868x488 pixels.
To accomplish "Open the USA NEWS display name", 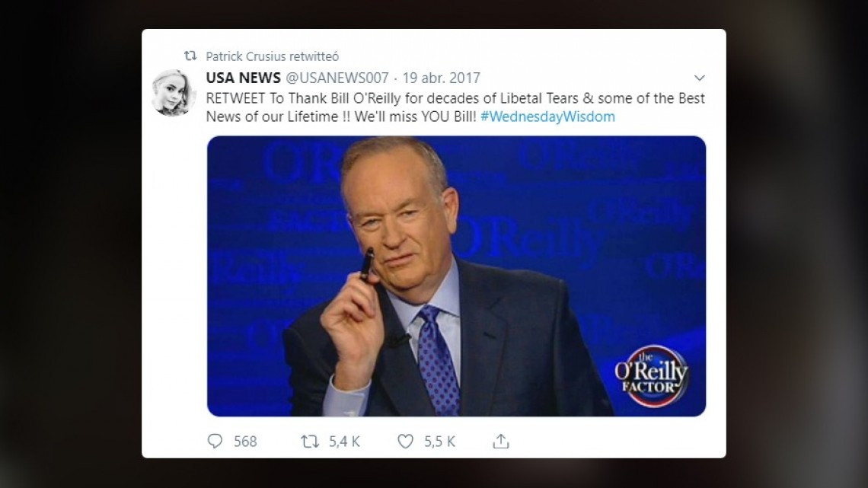I will 243,78.
